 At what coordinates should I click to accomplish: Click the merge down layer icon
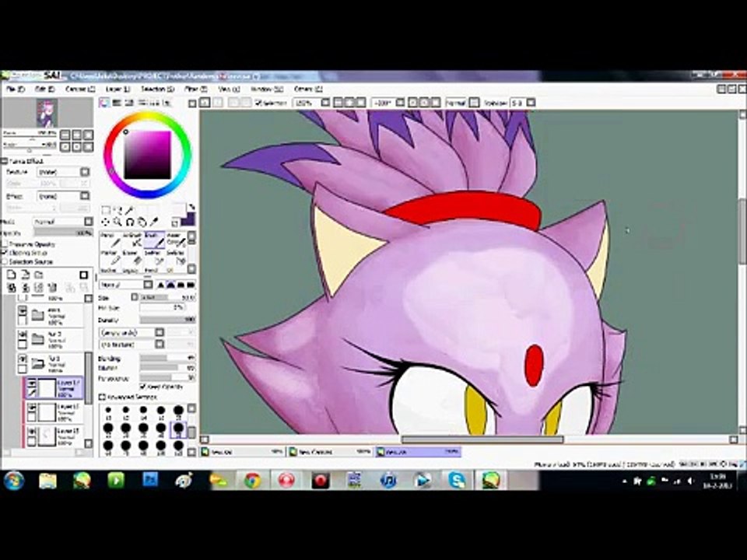tap(26, 288)
